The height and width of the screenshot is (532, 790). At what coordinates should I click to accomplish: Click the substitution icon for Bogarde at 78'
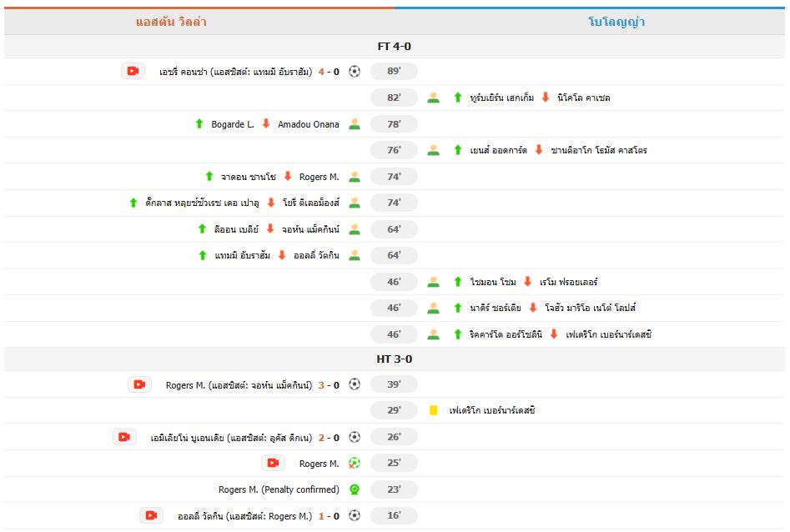(x=355, y=123)
